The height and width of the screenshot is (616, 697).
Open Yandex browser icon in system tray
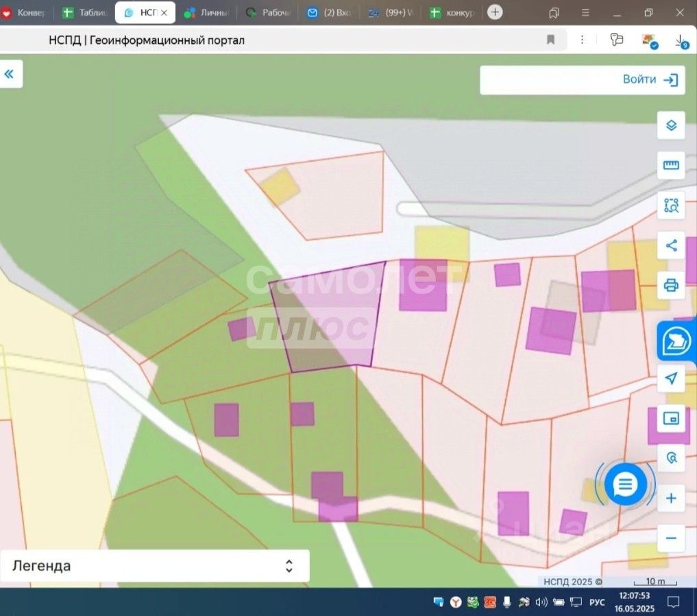[x=456, y=602]
